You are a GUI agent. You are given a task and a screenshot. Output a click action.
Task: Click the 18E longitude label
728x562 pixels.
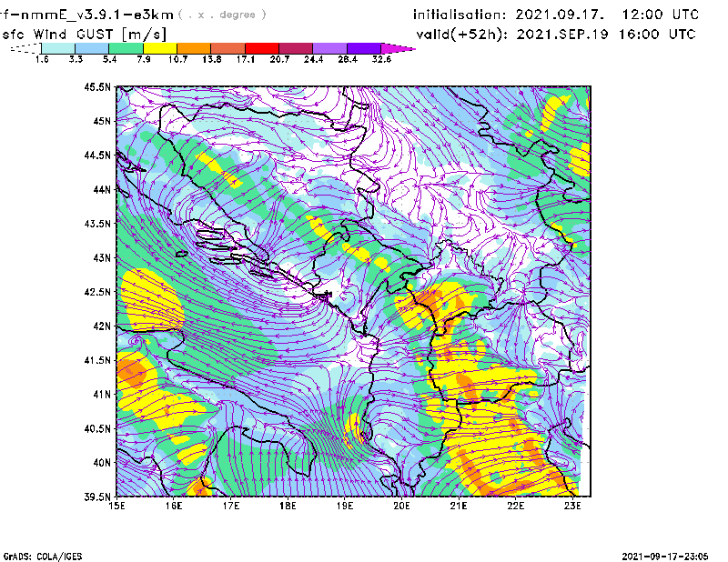tap(288, 506)
